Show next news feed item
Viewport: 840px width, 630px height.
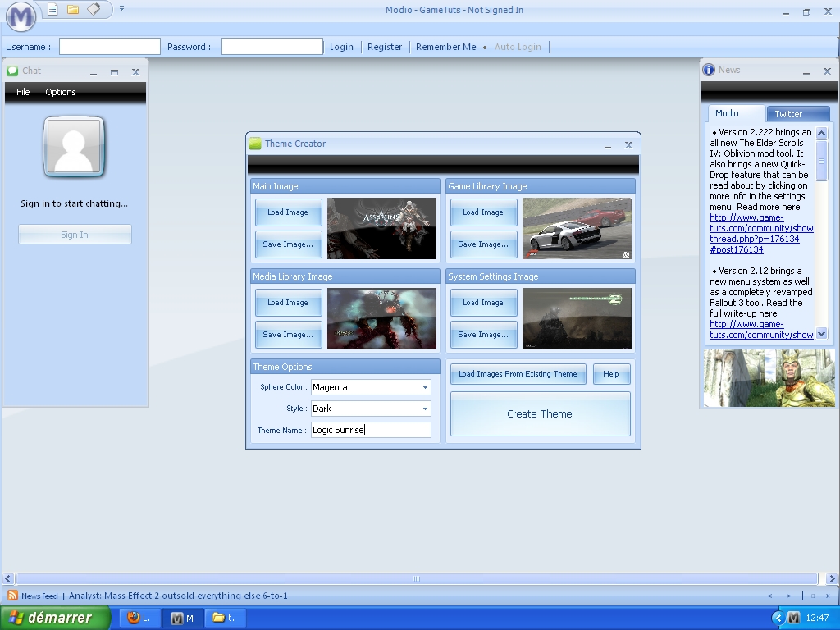(788, 596)
